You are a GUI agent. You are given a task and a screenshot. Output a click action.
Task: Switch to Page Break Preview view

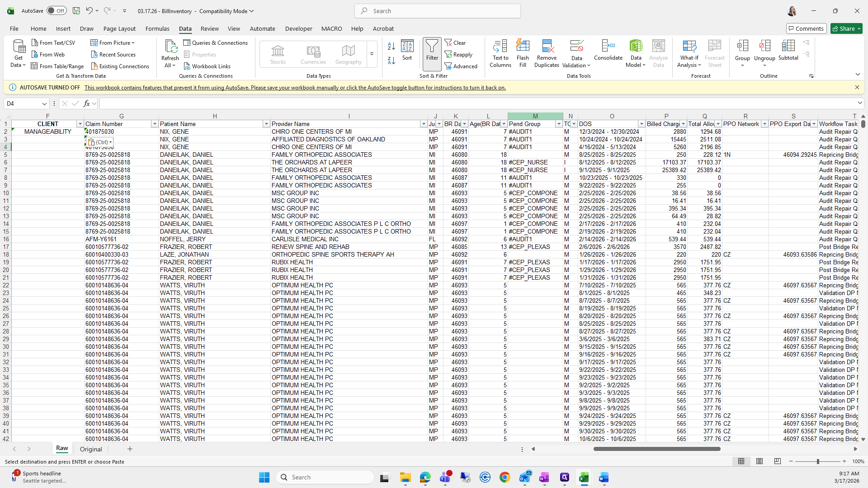pyautogui.click(x=777, y=461)
